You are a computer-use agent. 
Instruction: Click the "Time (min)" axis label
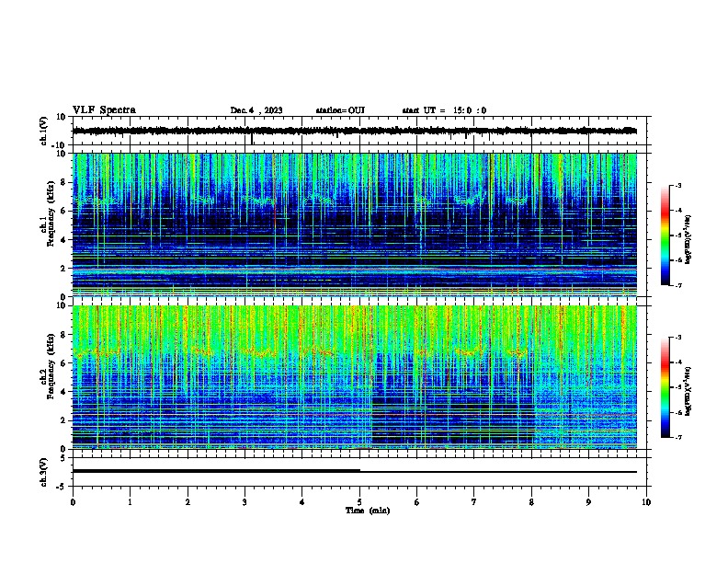[368, 511]
